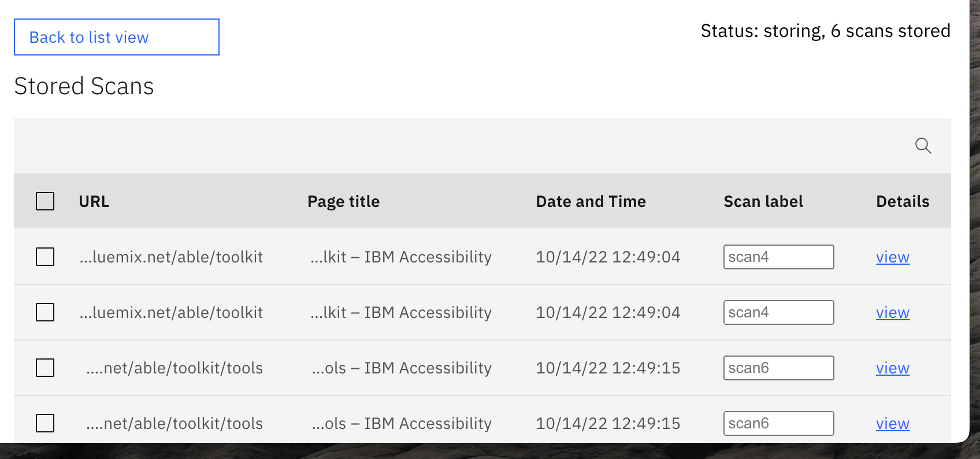Click the Scan label column header
The image size is (980, 459).
[x=763, y=201]
